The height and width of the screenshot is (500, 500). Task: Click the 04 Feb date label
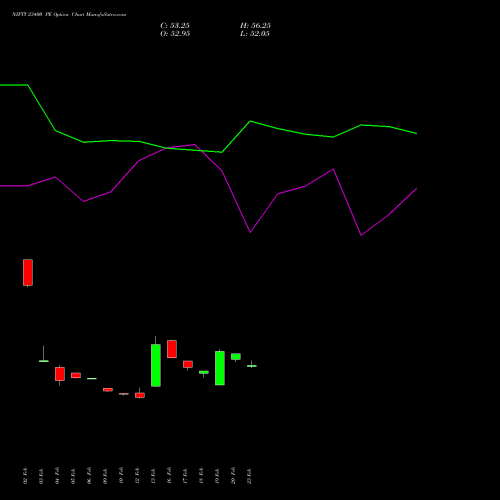click(x=57, y=476)
